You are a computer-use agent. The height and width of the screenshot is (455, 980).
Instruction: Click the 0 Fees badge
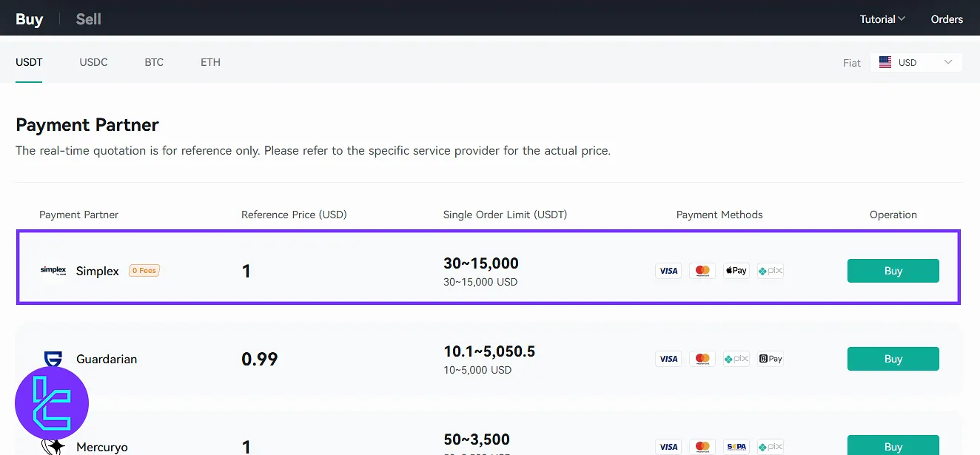144,271
